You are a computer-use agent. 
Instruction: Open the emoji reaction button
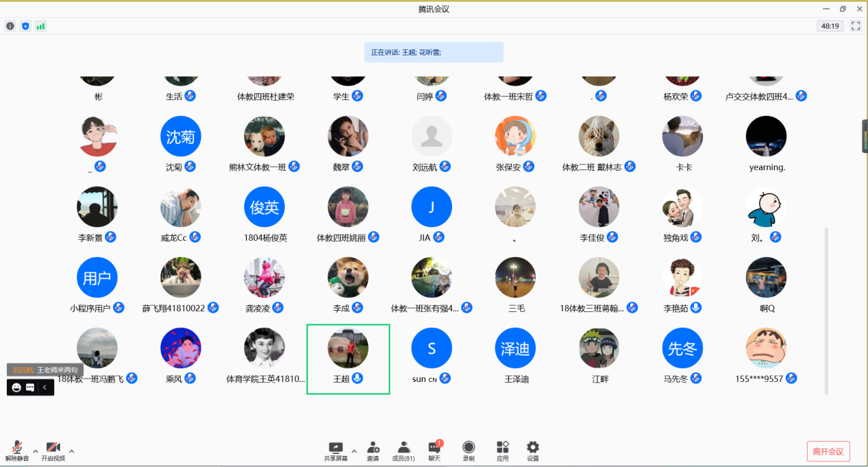click(x=16, y=387)
